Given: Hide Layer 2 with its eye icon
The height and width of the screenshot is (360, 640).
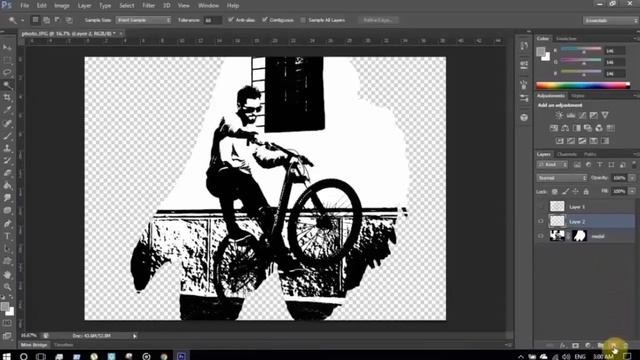Looking at the screenshot, I should [x=541, y=221].
